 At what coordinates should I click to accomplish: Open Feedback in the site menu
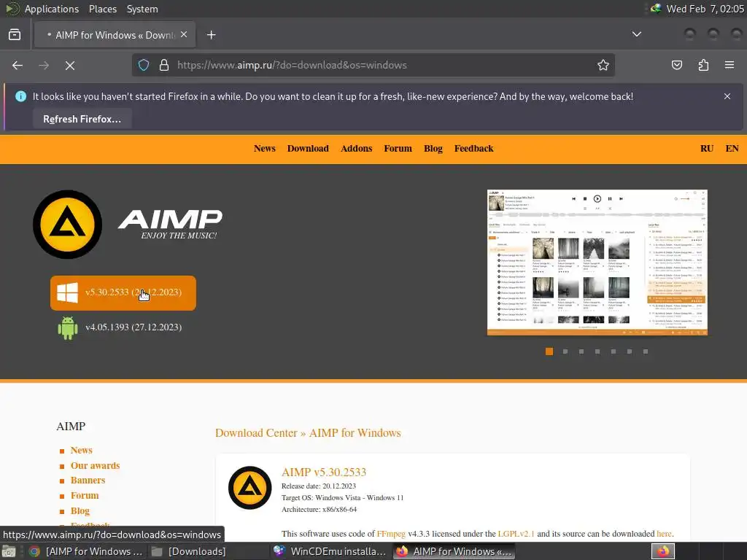coord(473,149)
